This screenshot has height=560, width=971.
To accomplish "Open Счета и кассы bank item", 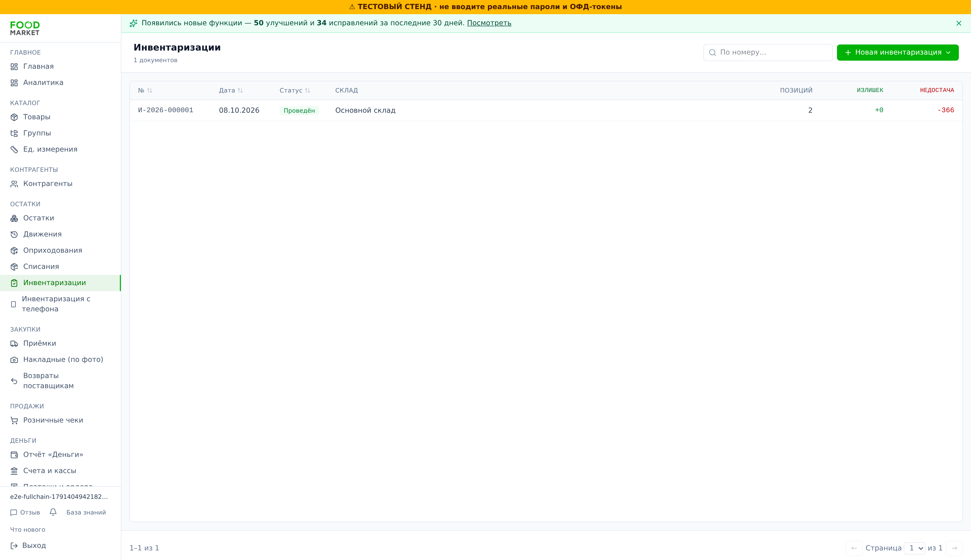I will 60,471.
